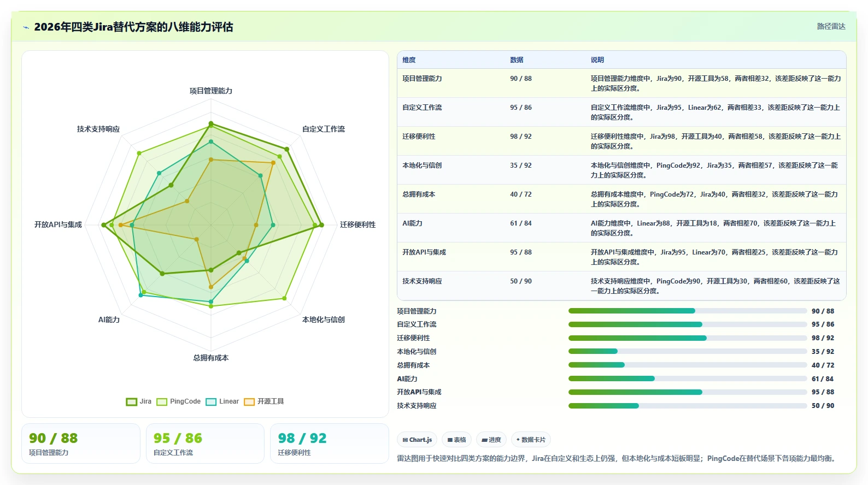Click the 总拥有成本 progress bar
Viewport: 868px width, 485px height.
click(x=688, y=365)
